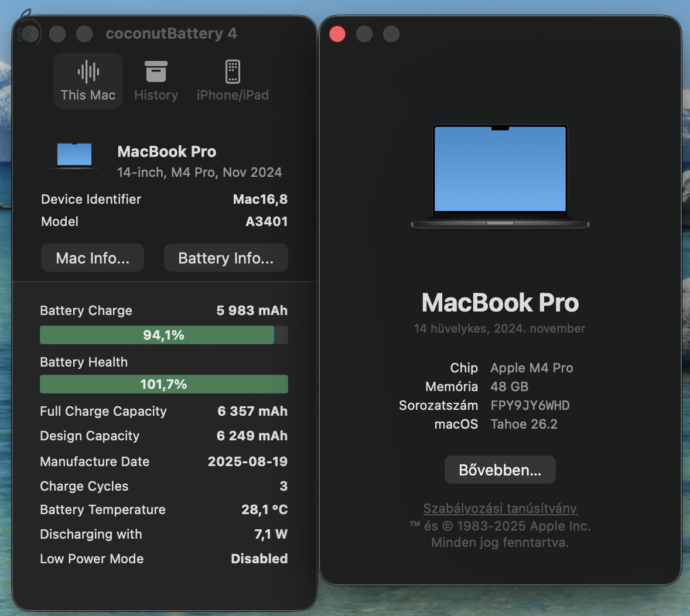Switch to the iPhone/iPad tab

(x=233, y=81)
